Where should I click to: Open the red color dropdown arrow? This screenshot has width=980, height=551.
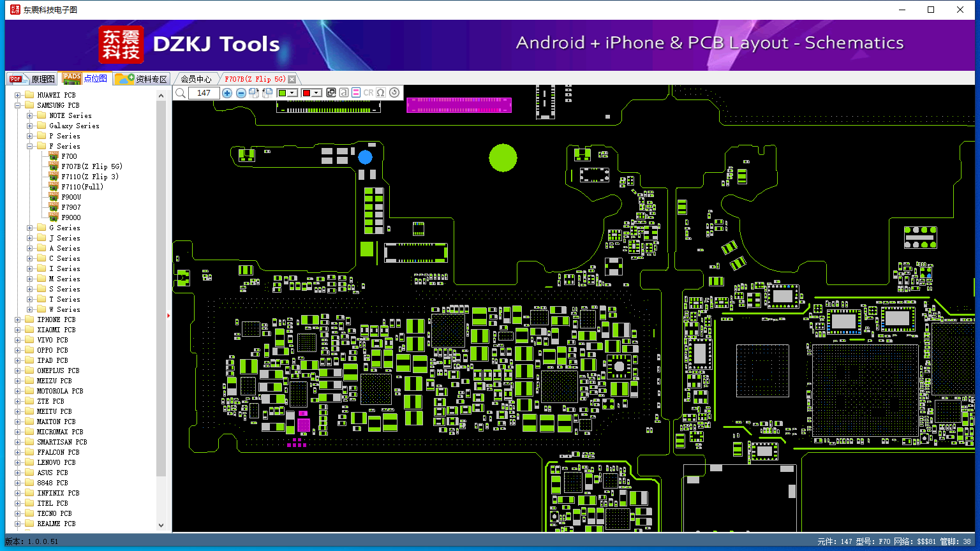316,93
